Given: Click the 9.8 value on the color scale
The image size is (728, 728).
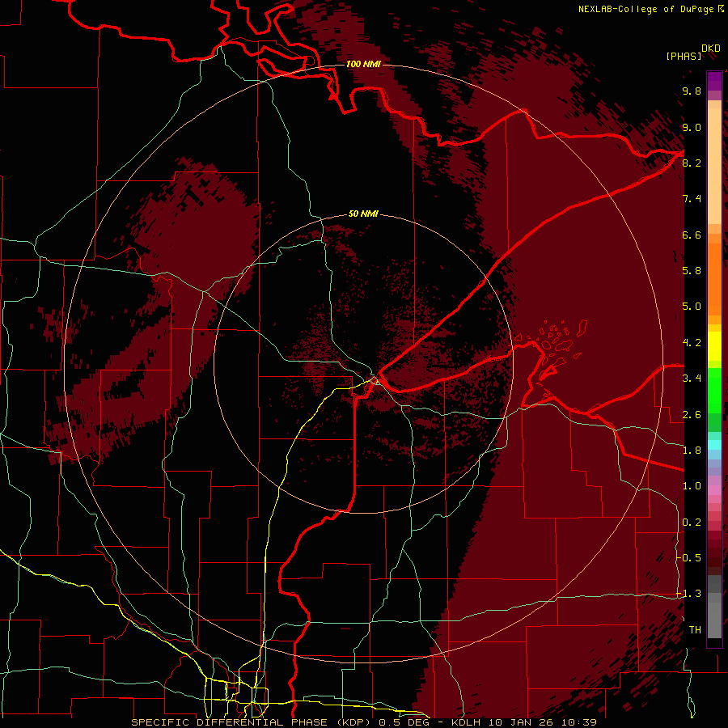Looking at the screenshot, I should pos(692,91).
